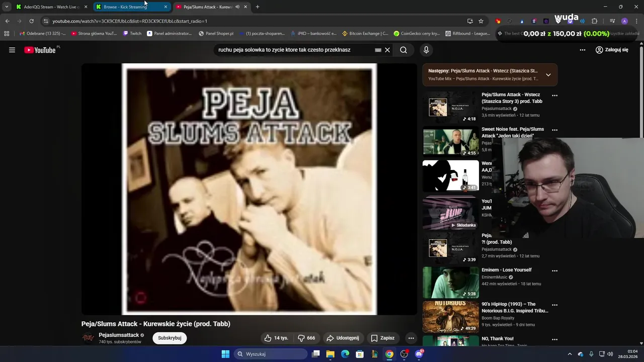The image size is (644, 362).
Task: Open options for Sweet Noise feat. Peja video
Action: (554, 130)
